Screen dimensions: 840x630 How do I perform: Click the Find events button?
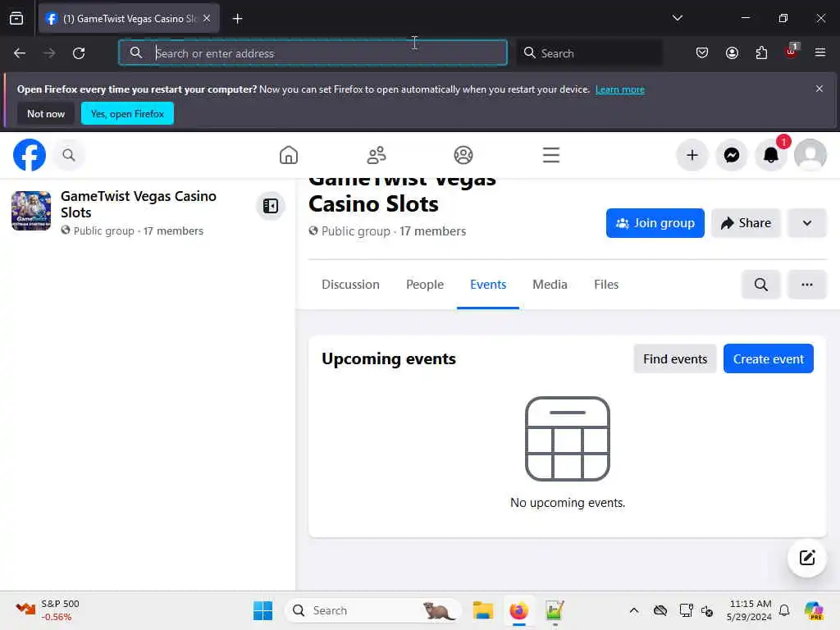point(675,359)
